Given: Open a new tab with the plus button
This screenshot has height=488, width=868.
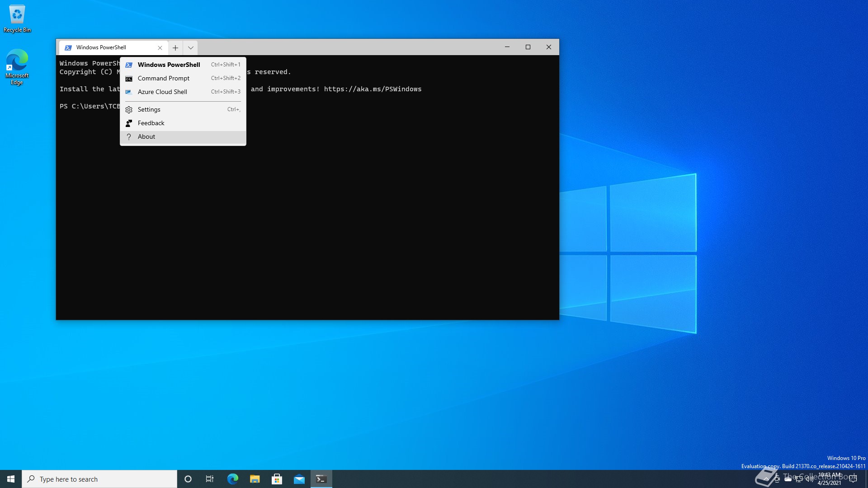Looking at the screenshot, I should tap(175, 47).
